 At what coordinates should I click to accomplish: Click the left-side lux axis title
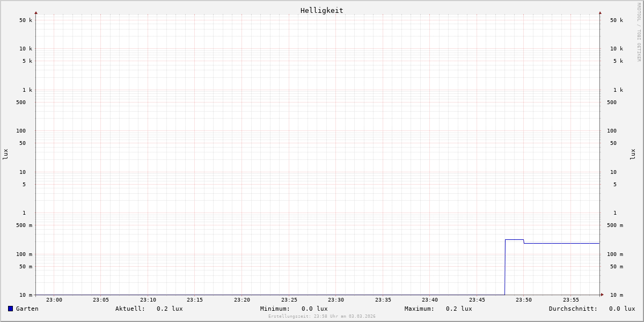pos(5,154)
